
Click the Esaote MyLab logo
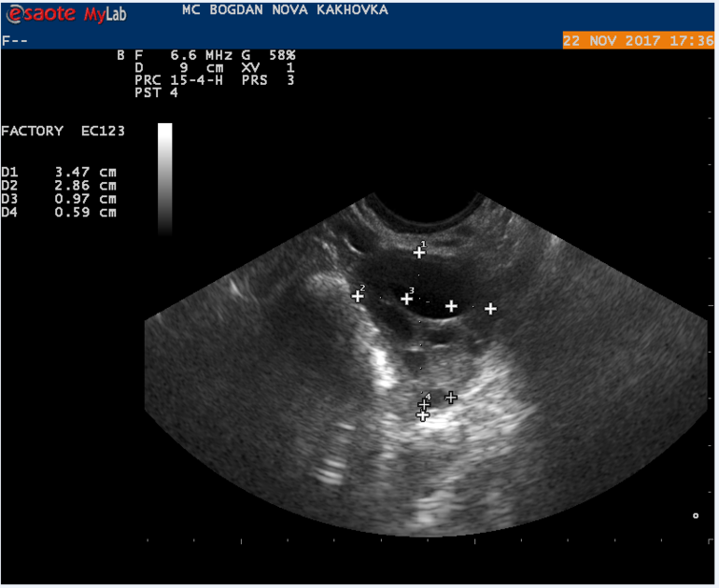coord(64,15)
